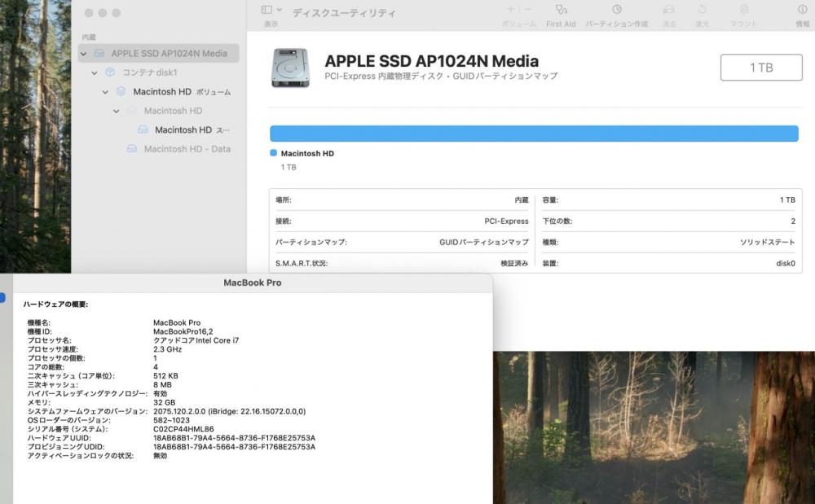Click the blue Macintosh HD legend swatch

point(273,153)
